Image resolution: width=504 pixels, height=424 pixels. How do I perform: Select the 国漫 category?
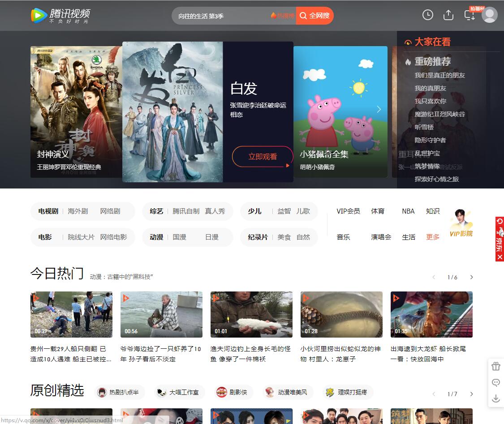click(179, 237)
